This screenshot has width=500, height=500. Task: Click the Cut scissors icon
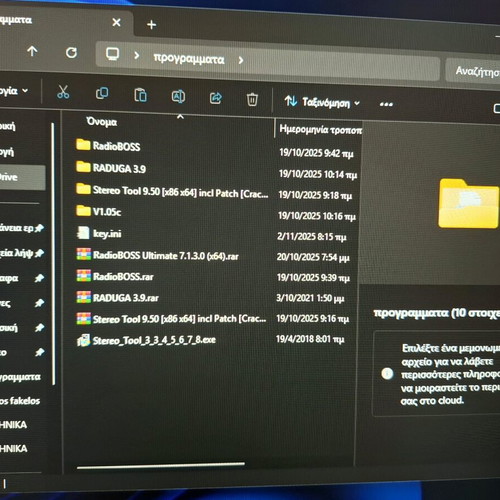coord(63,92)
